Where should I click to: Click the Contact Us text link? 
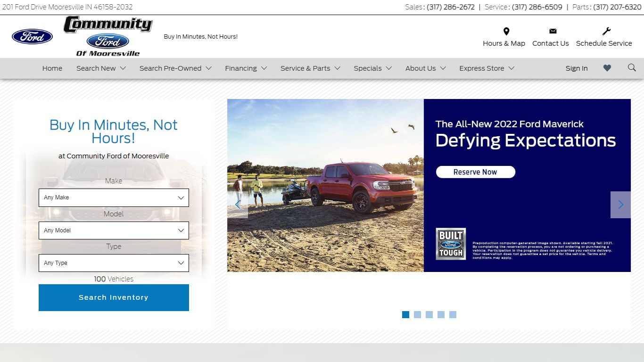[551, 43]
